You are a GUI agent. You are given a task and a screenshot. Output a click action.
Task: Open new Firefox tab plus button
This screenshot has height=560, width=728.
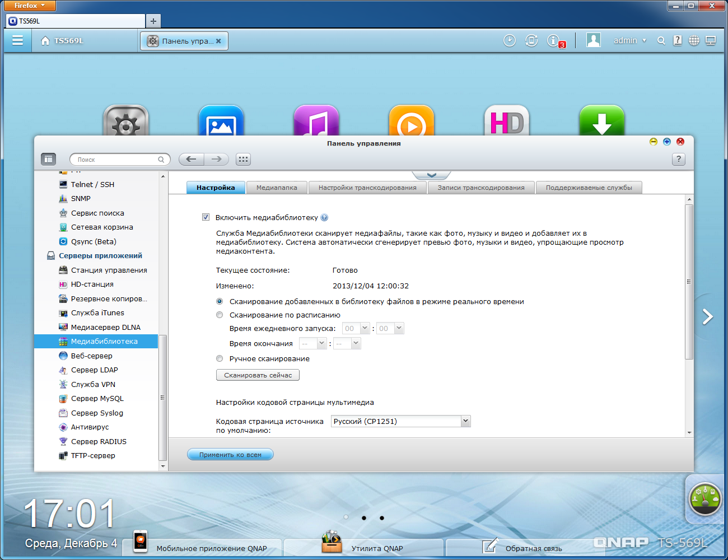click(153, 21)
